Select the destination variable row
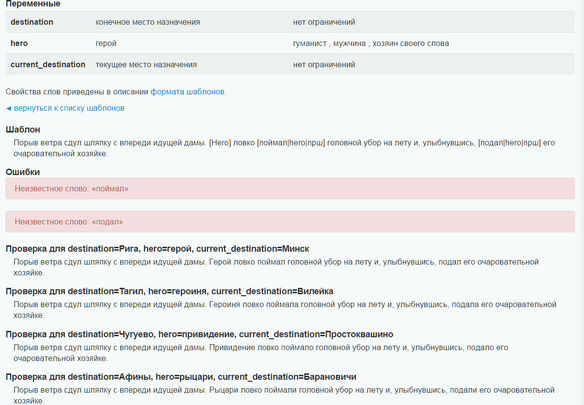This screenshot has height=405, width=584. (x=290, y=22)
